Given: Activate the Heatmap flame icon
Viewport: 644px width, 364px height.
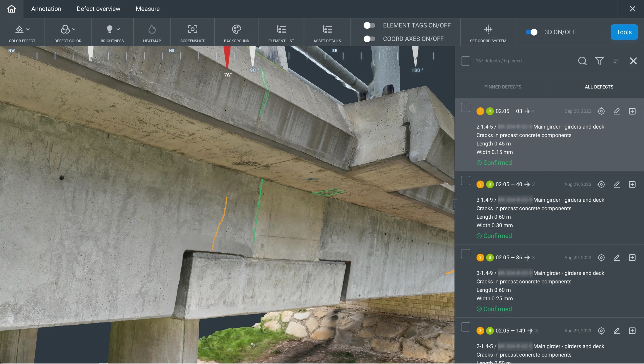Looking at the screenshot, I should (x=152, y=29).
